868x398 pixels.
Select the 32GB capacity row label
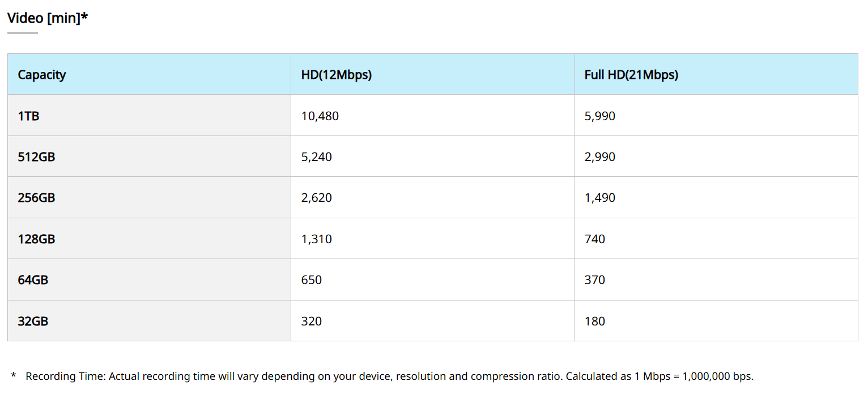(33, 321)
